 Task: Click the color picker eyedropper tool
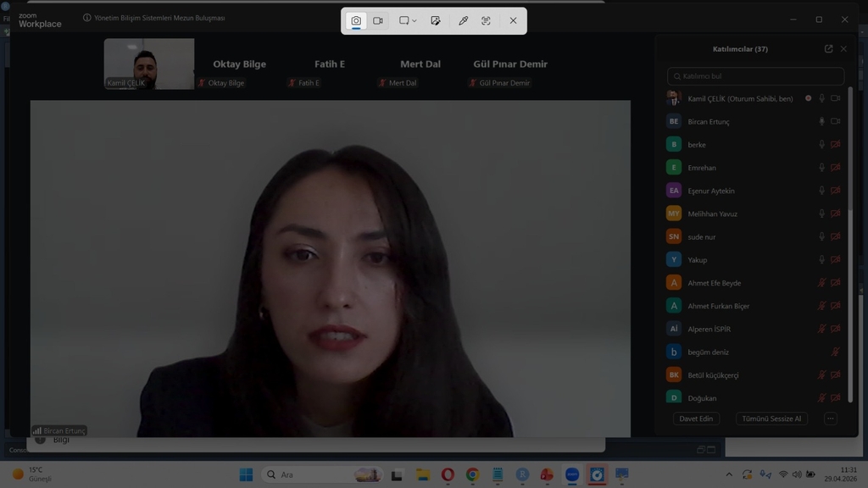click(463, 20)
